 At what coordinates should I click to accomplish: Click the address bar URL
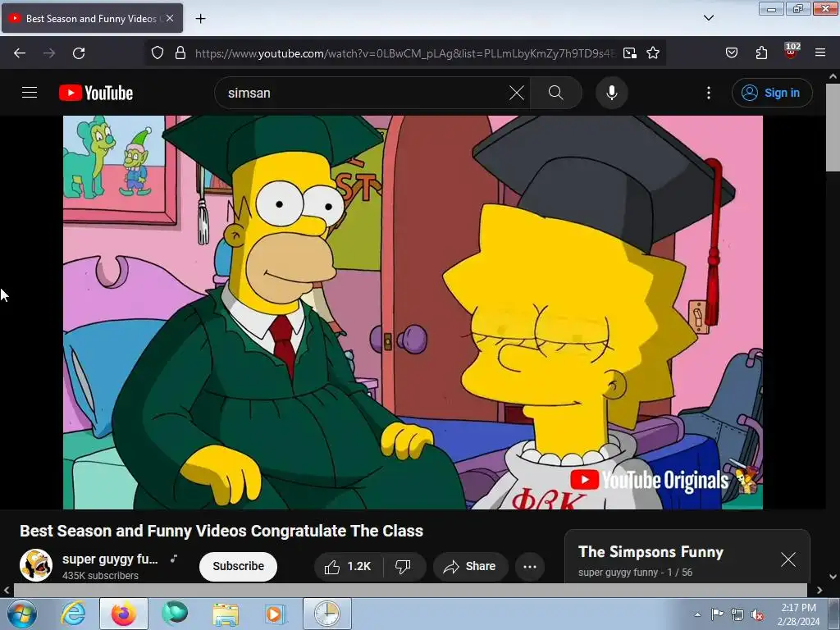pyautogui.click(x=405, y=53)
